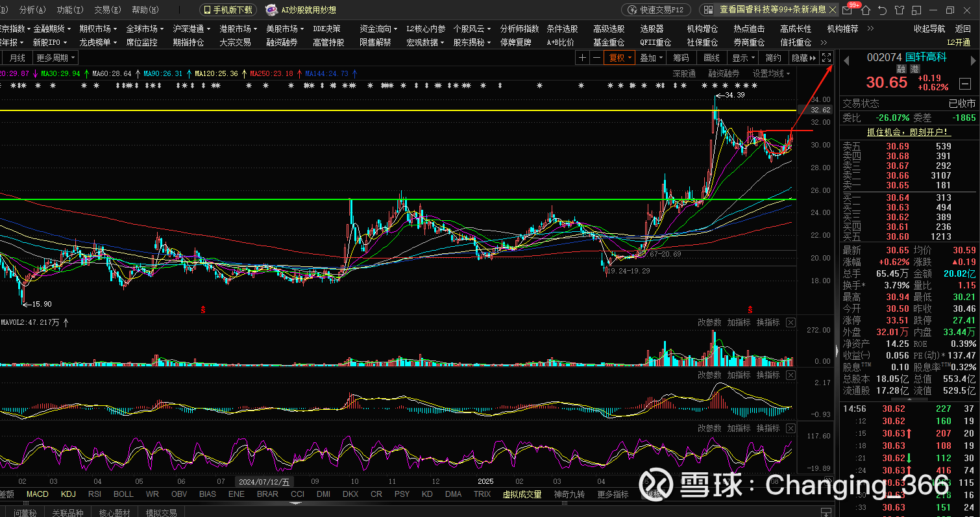980x517 pixels.
Task: Open 更多指标 more indicators
Action: tap(613, 494)
